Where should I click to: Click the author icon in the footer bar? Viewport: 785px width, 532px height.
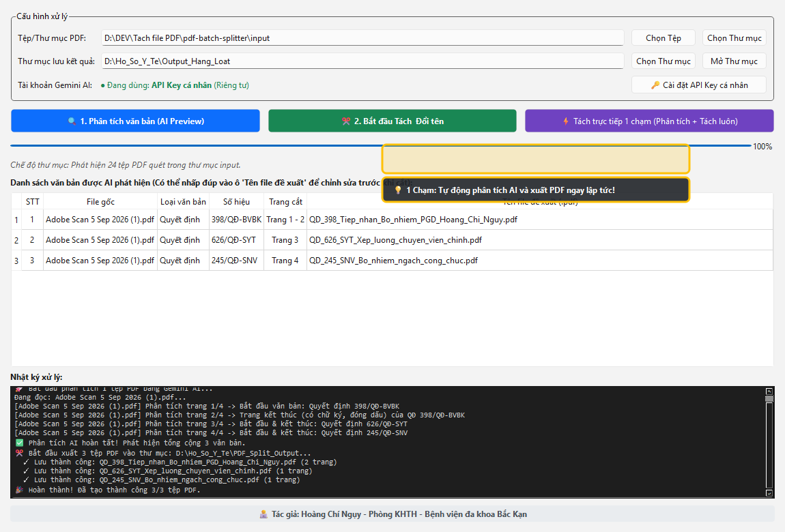click(x=263, y=514)
